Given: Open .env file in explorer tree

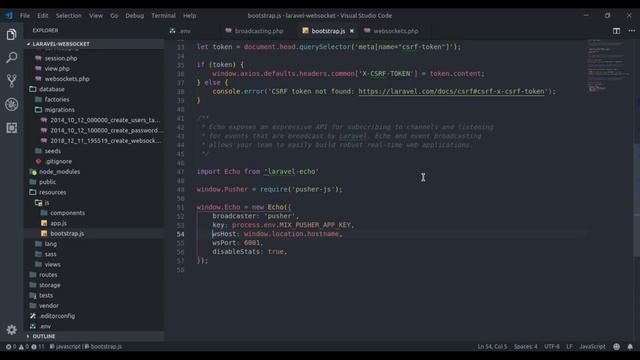Looking at the screenshot, I should 45,326.
